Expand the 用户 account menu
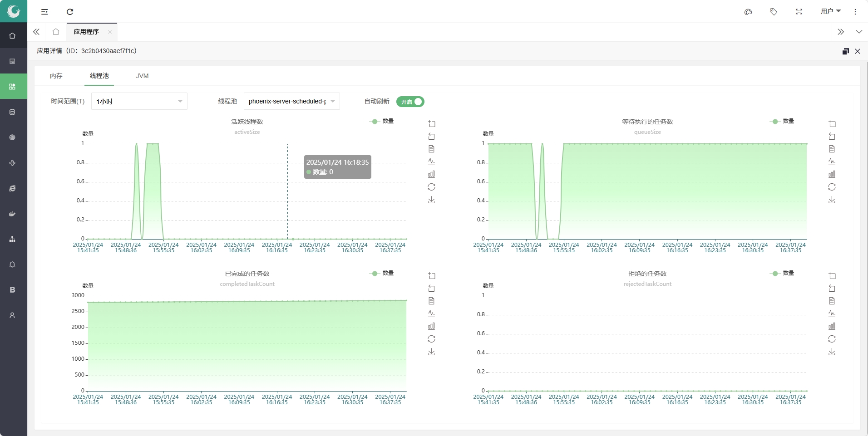Image resolution: width=868 pixels, height=436 pixels. (831, 11)
